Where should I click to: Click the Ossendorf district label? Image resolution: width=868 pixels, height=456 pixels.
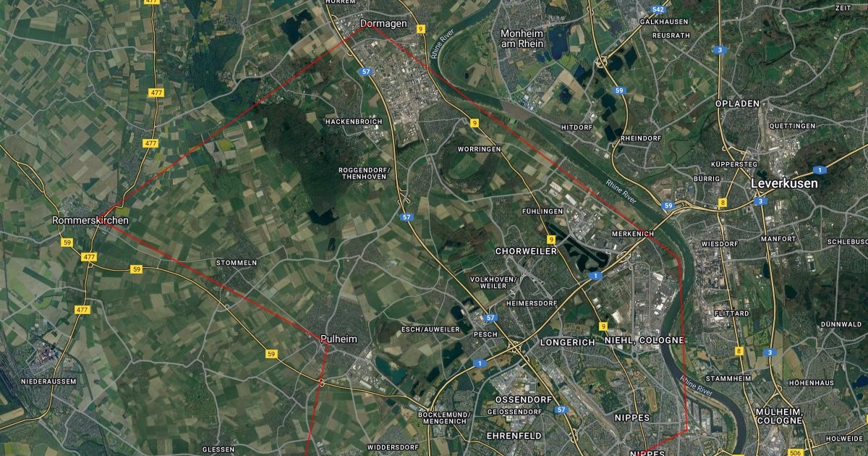coord(524,400)
